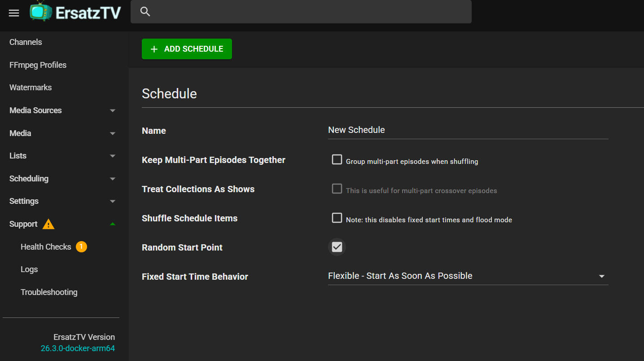644x361 pixels.
Task: Click the ErsatzTV television logo
Action: pyautogui.click(x=41, y=11)
